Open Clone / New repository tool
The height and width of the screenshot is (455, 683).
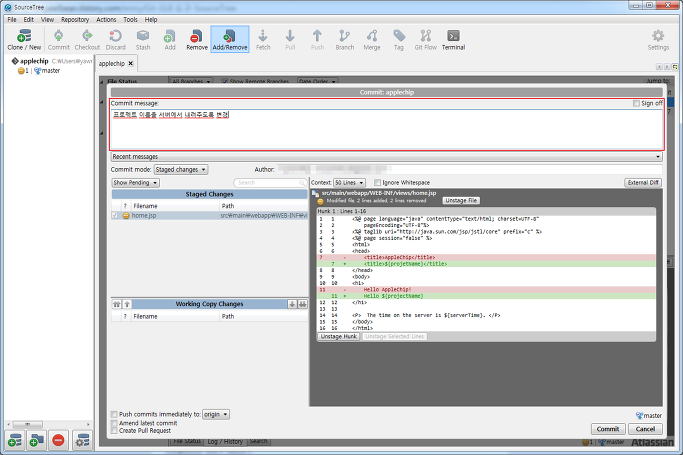pyautogui.click(x=24, y=40)
